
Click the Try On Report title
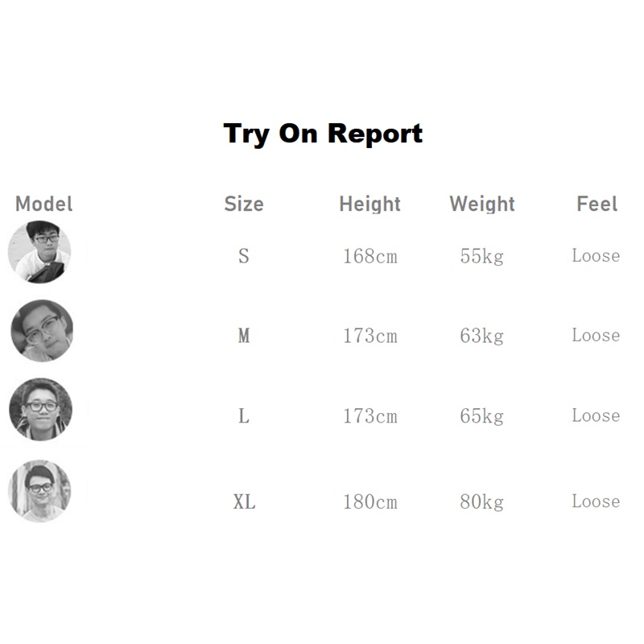[x=323, y=133]
